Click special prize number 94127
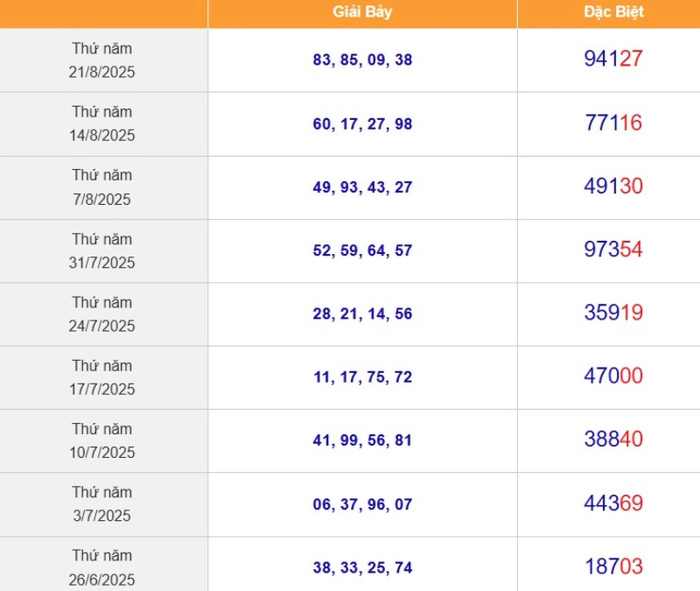The image size is (700, 591). pos(613,60)
